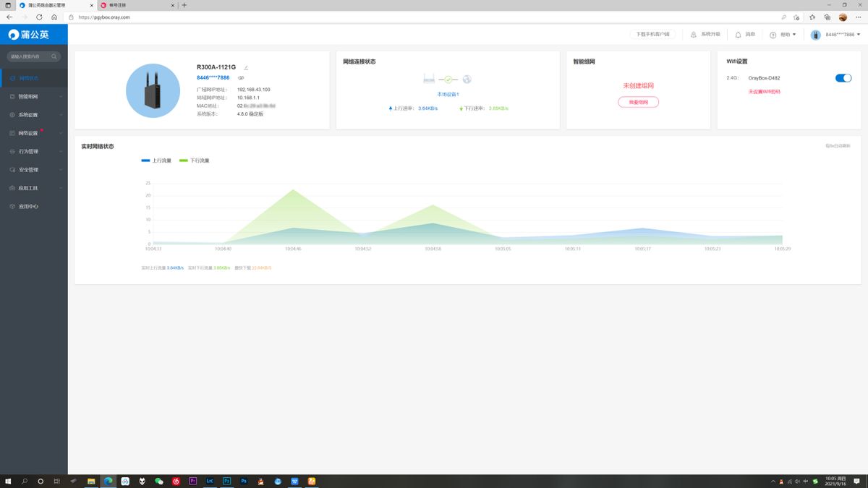The width and height of the screenshot is (868, 488).
Task: Click the 系统升级 upgrade icon in top bar
Action: (694, 35)
